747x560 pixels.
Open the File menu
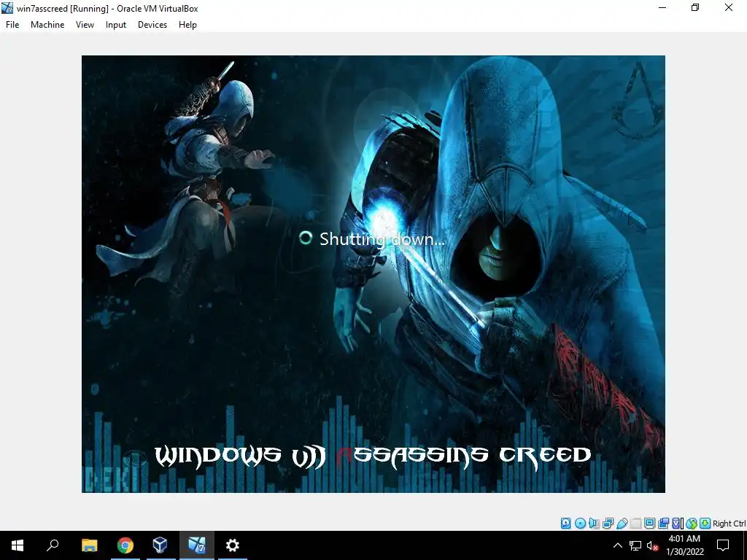tap(12, 25)
